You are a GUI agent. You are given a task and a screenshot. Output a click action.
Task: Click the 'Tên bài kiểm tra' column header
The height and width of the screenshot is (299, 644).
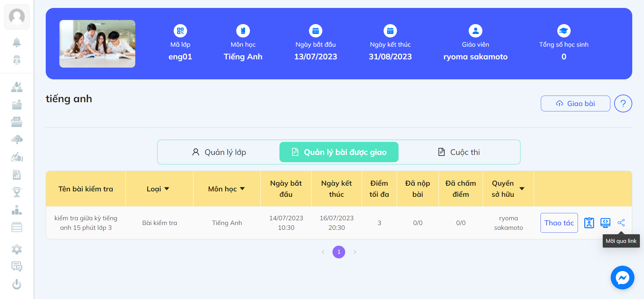(86, 189)
